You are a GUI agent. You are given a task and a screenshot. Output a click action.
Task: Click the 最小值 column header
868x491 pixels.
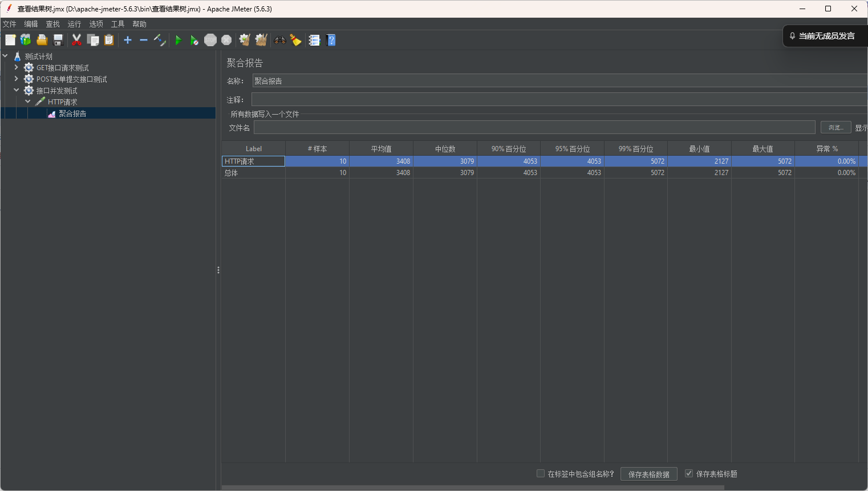coord(699,149)
